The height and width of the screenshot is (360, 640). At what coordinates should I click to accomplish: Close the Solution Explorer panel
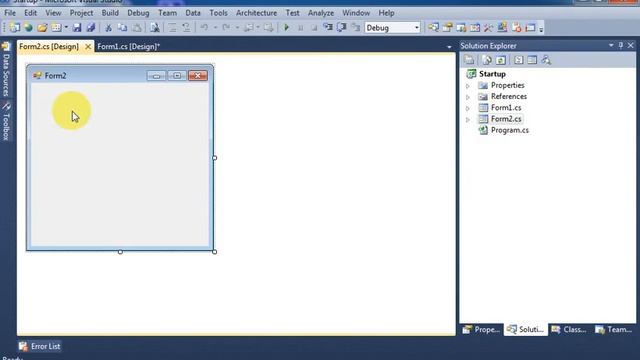[631, 45]
